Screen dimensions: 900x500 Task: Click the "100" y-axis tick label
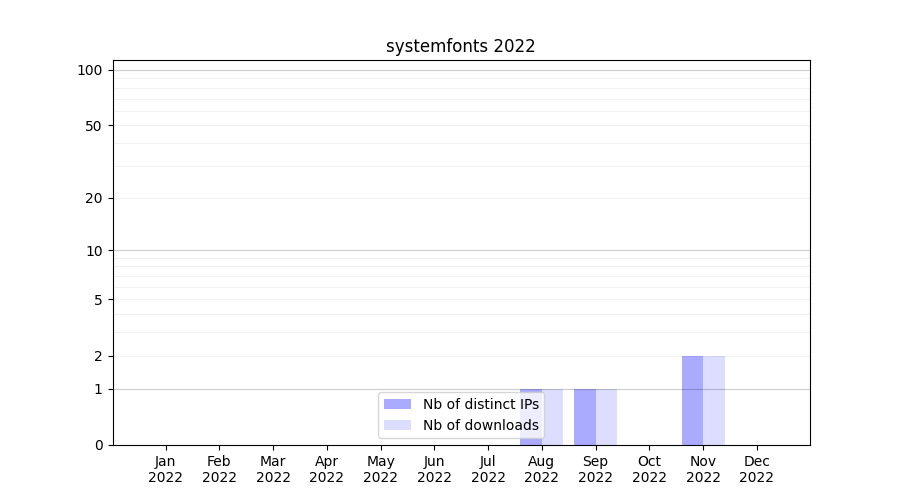click(90, 70)
